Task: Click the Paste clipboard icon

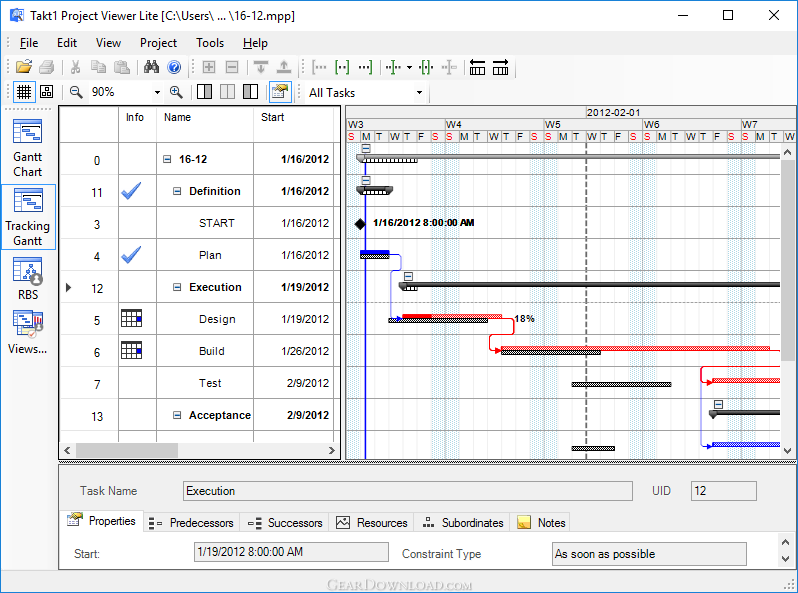Action: [122, 67]
